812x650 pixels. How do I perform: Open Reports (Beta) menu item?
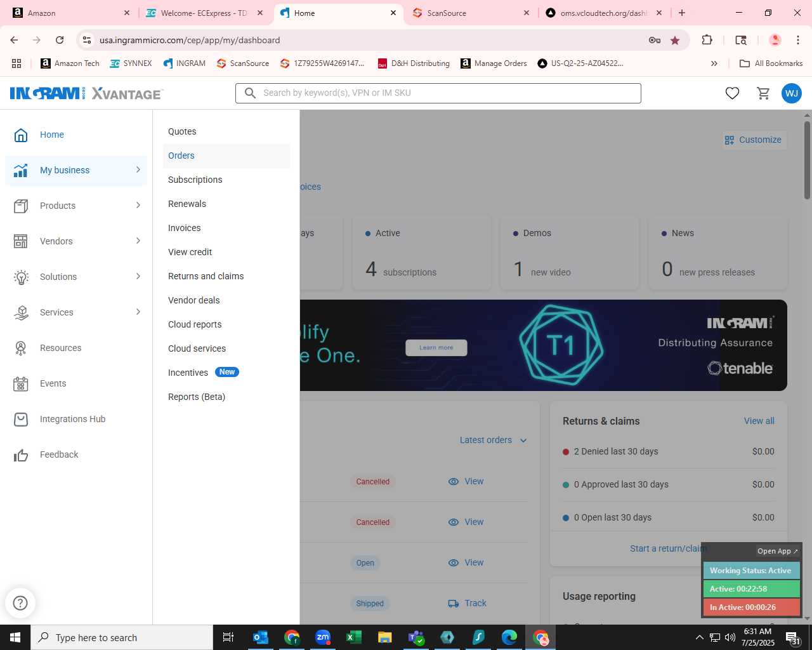click(226, 397)
